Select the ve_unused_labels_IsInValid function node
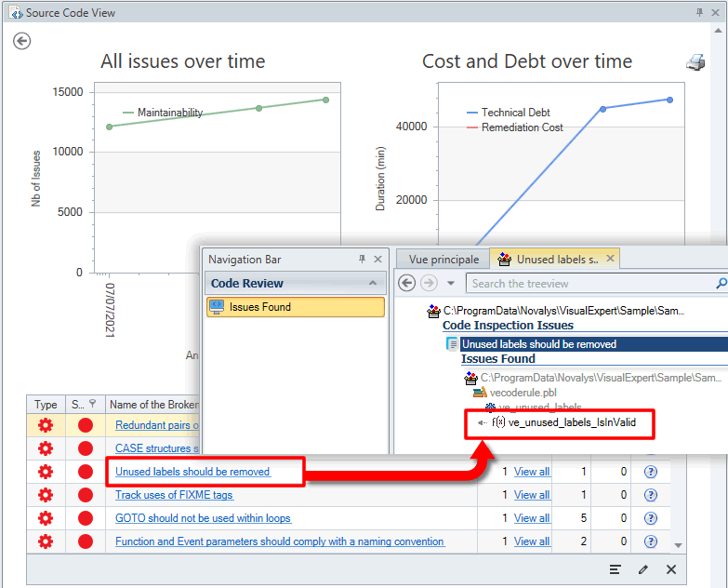Image resolution: width=728 pixels, height=588 pixels. point(569,422)
